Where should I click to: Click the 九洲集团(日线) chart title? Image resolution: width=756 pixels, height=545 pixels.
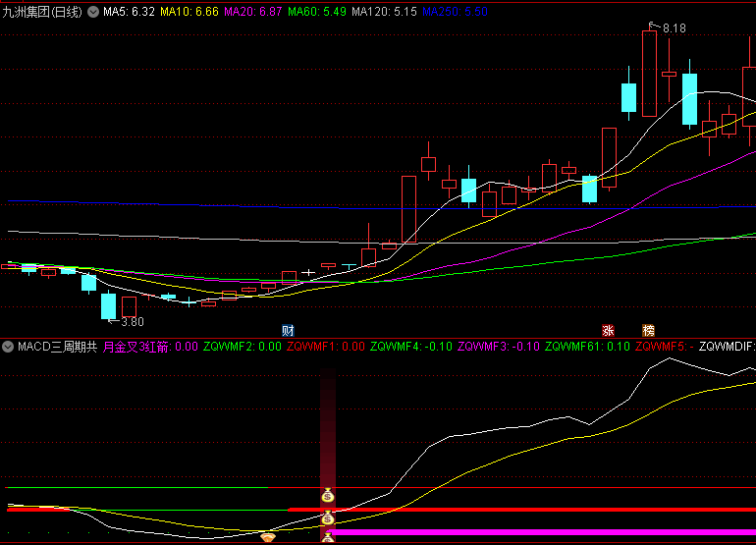pos(43,12)
